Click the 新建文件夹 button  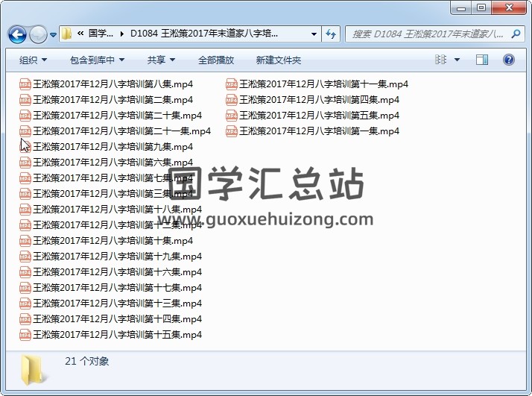[x=278, y=60]
